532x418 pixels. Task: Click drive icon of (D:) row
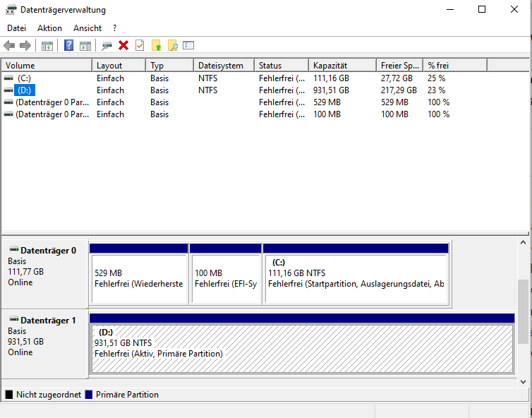pos(8,90)
